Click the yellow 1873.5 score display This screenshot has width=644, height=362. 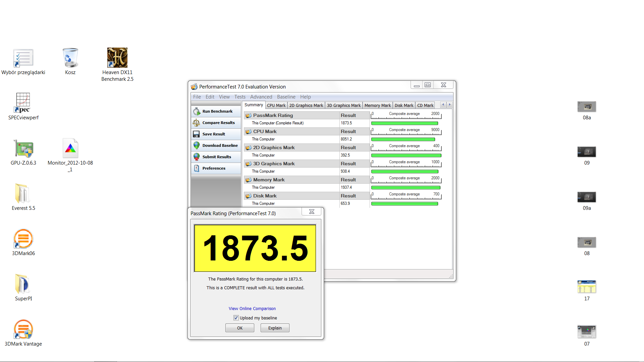coord(255,248)
